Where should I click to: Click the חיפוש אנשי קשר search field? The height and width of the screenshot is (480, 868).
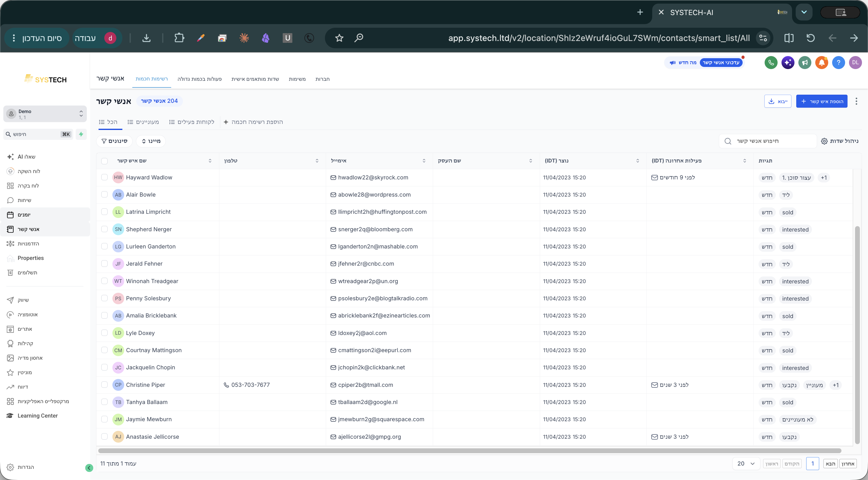pyautogui.click(x=768, y=141)
